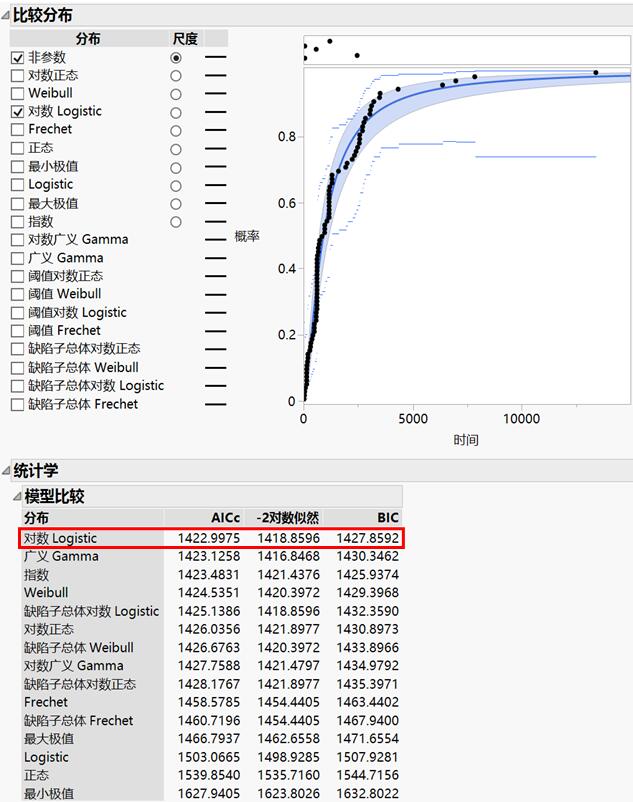Collapse the 比较分布 section triangle
Image resolution: width=633 pixels, height=802 pixels.
(x=6, y=16)
